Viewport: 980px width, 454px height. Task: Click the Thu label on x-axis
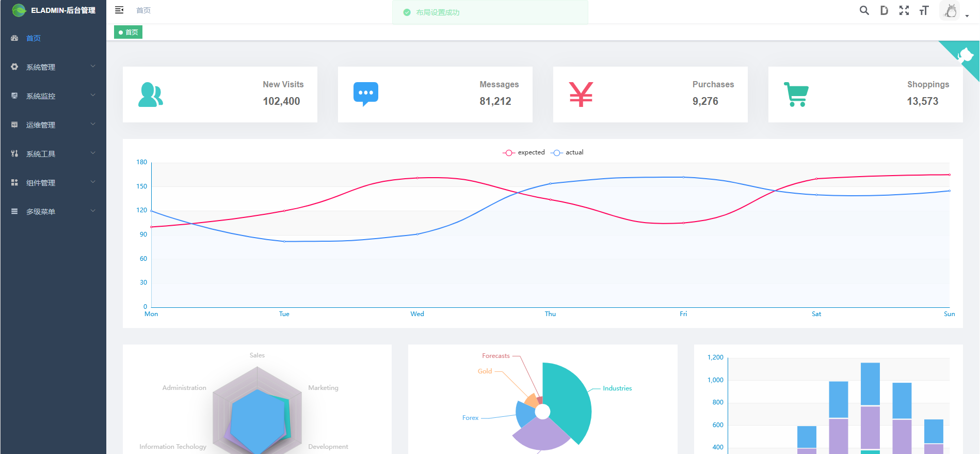pos(551,314)
